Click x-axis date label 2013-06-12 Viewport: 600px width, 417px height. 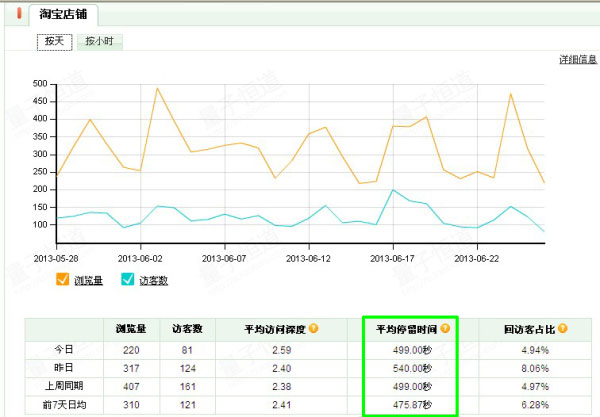308,259
